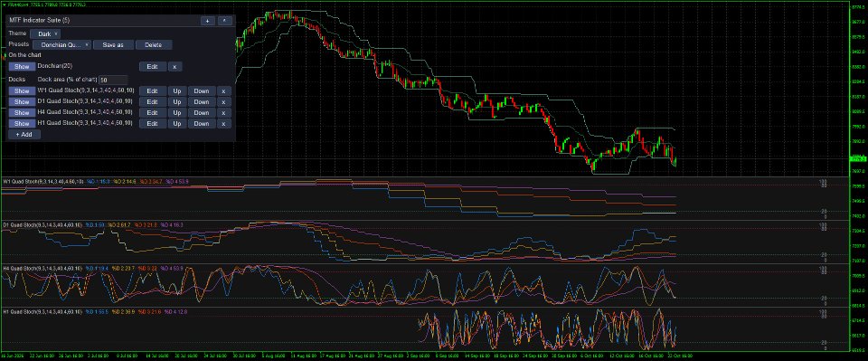Screen dimensions: 868x361
Task: Move H1 Quad Stoch dock Up
Action: (177, 123)
